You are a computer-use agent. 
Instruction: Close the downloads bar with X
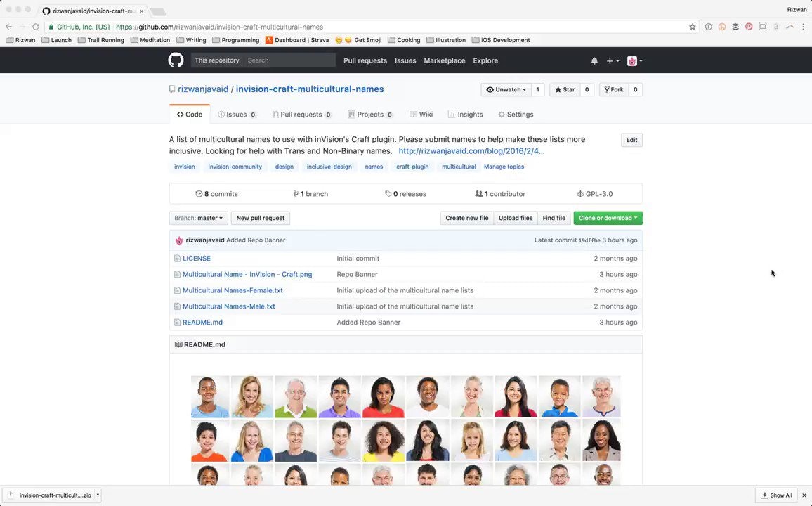pyautogui.click(x=804, y=495)
